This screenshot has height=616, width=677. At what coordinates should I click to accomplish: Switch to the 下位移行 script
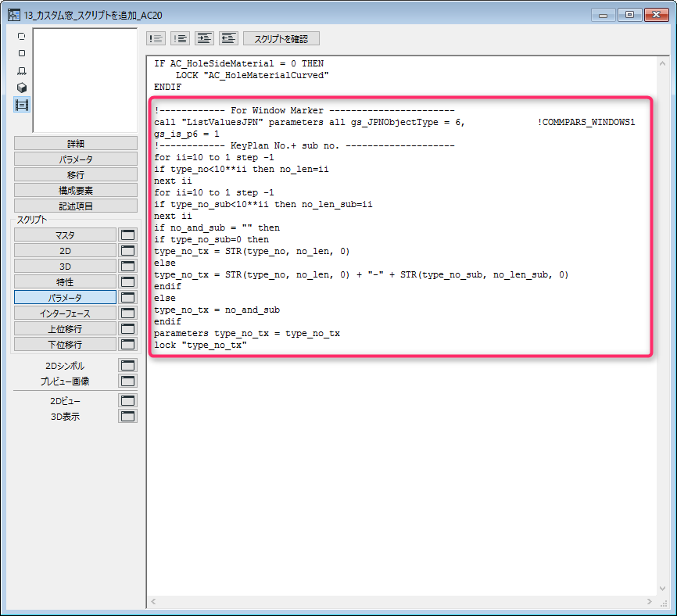pyautogui.click(x=65, y=344)
